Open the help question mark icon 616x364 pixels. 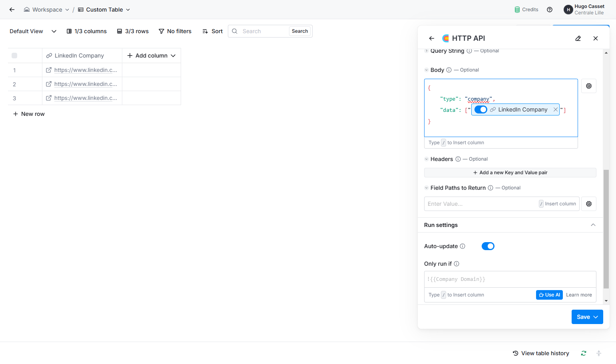550,10
